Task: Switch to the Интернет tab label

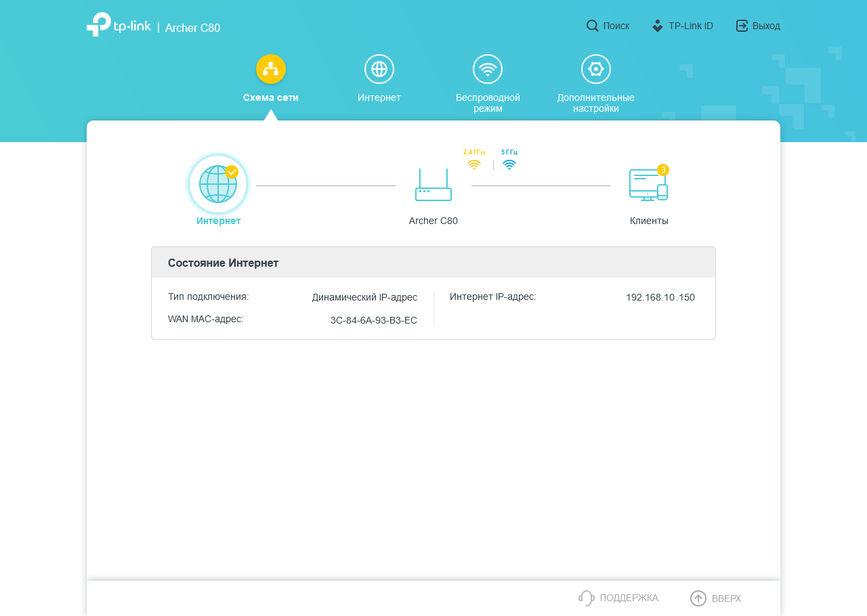Action: tap(379, 97)
